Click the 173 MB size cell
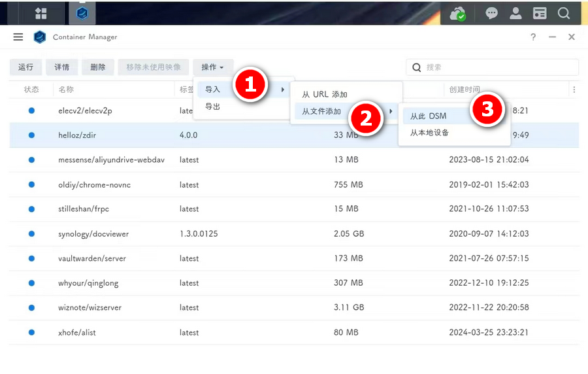588x374 pixels. tap(348, 258)
